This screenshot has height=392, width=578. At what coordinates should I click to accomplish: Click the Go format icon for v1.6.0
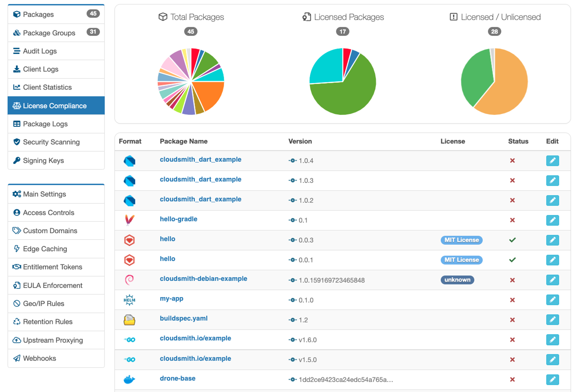click(x=130, y=340)
